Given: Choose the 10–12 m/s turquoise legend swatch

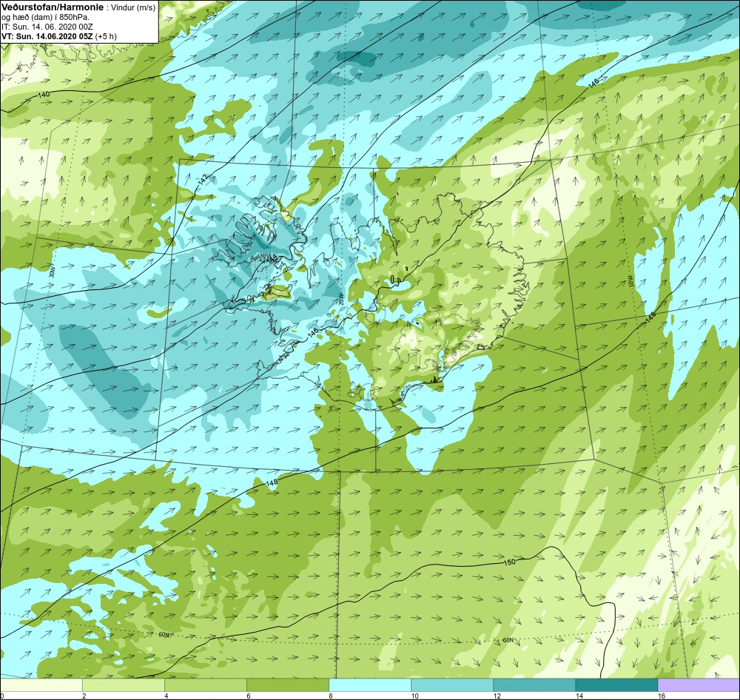Looking at the screenshot, I should click(452, 685).
